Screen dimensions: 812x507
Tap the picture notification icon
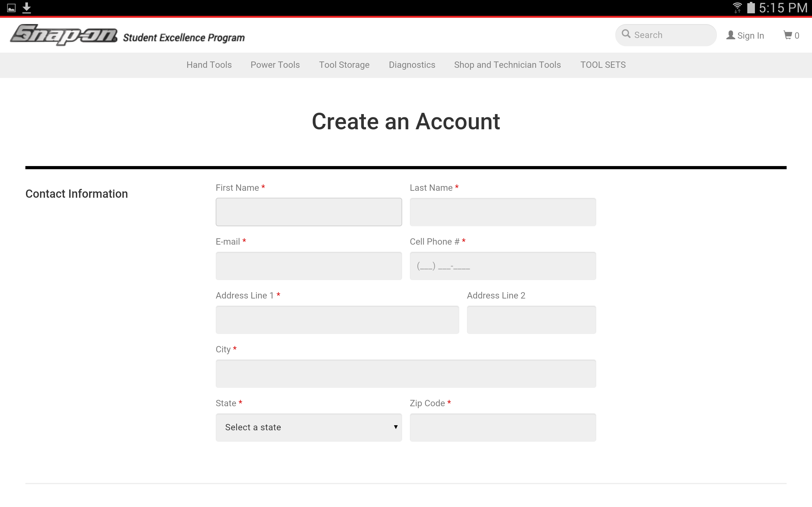(11, 8)
